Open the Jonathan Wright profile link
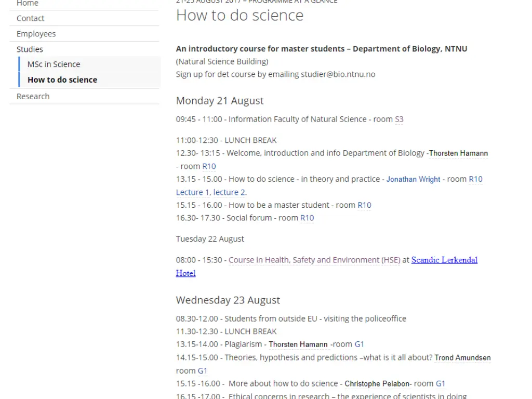 (x=413, y=179)
